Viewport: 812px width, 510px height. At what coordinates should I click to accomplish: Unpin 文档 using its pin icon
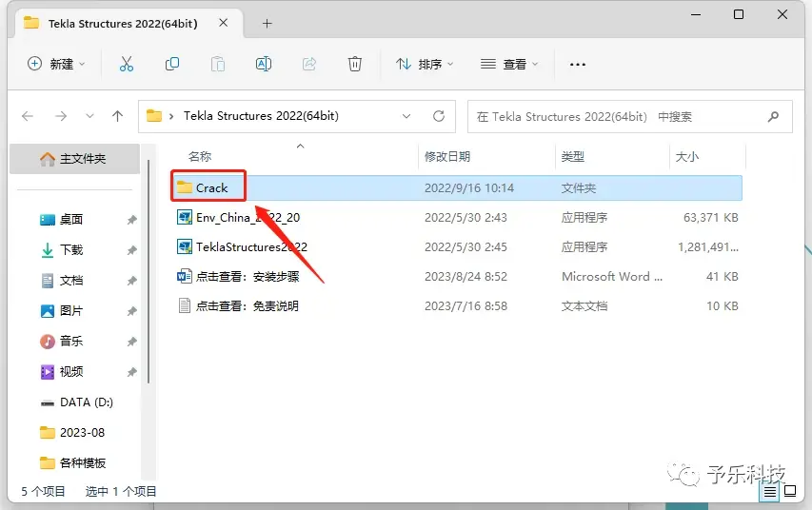coord(131,281)
